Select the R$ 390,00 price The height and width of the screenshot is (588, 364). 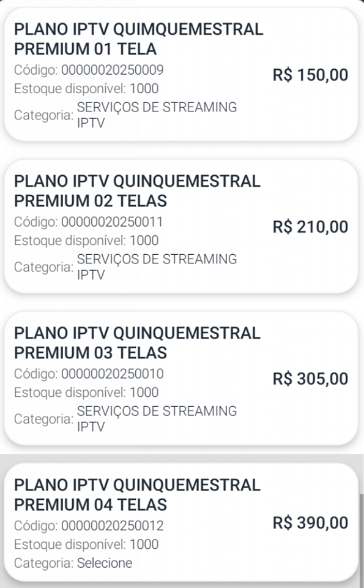click(310, 522)
